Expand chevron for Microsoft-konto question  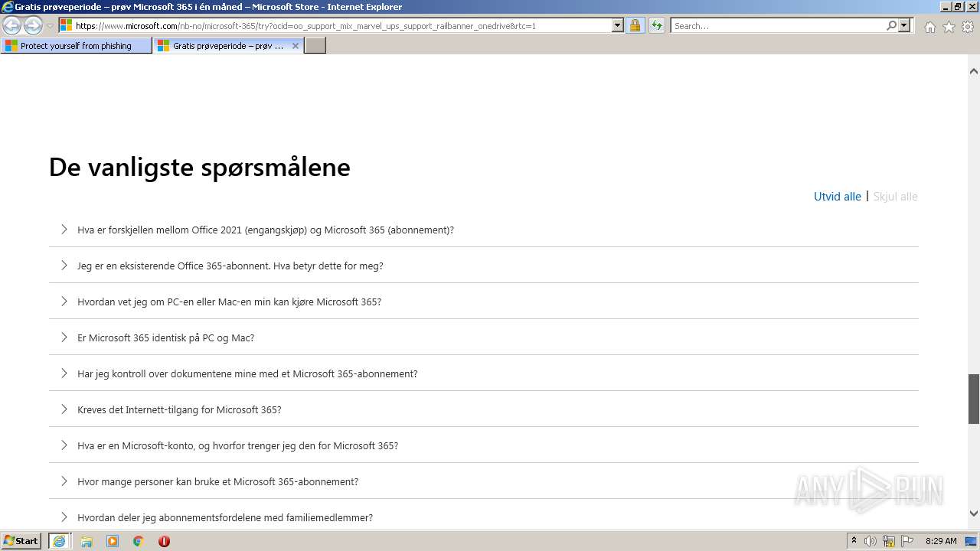[64, 445]
